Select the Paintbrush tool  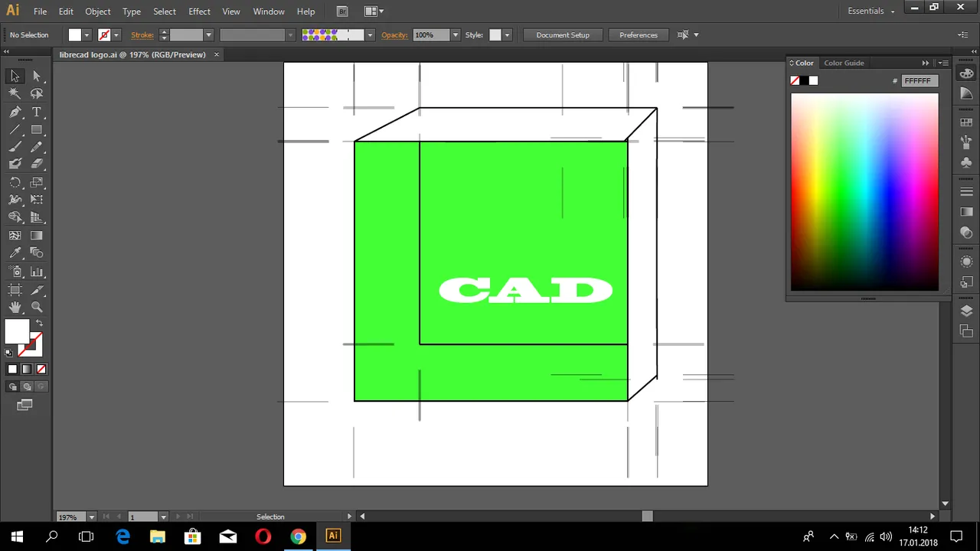15,147
